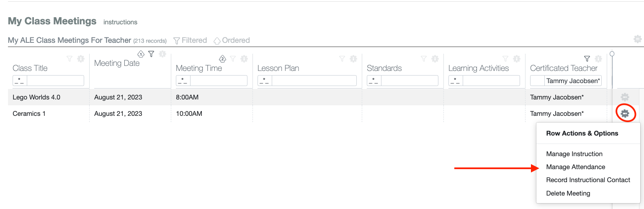This screenshot has width=644, height=209.
Task: Open Lesson Plan column settings gear
Action: tap(353, 59)
